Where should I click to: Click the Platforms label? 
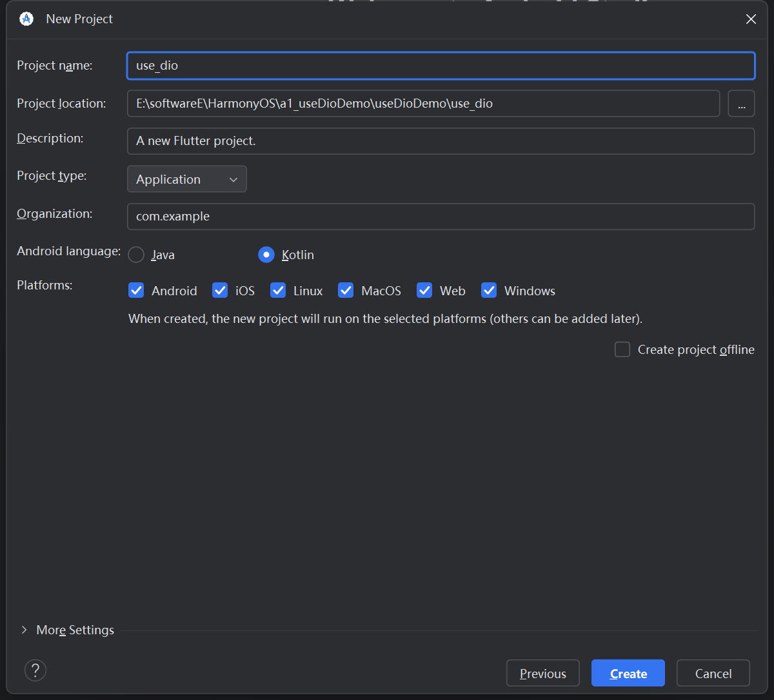[45, 285]
